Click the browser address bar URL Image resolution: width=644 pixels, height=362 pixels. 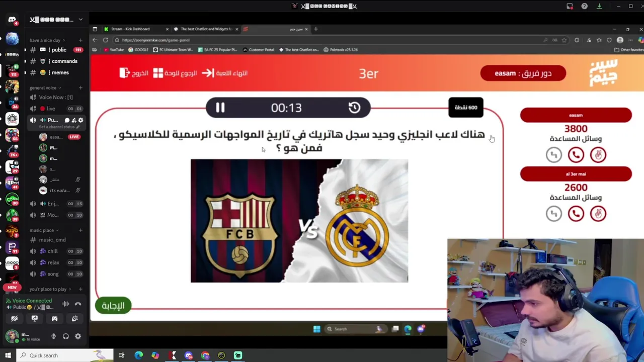click(x=155, y=40)
